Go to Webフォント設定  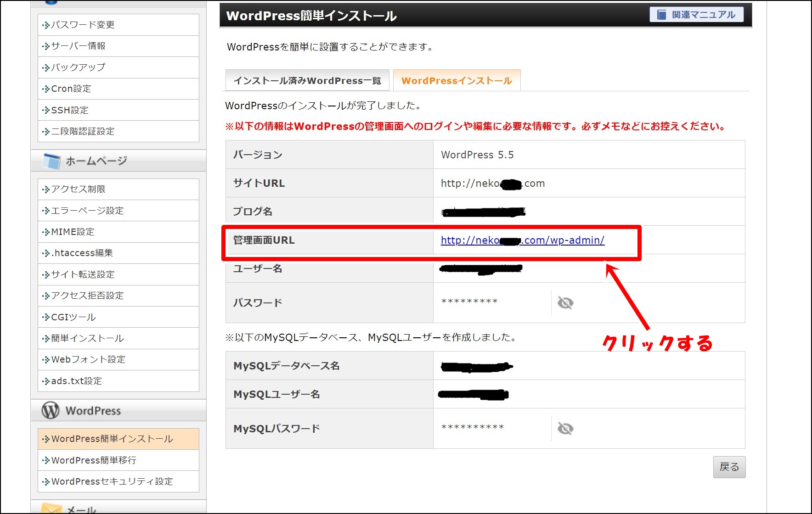(x=118, y=359)
